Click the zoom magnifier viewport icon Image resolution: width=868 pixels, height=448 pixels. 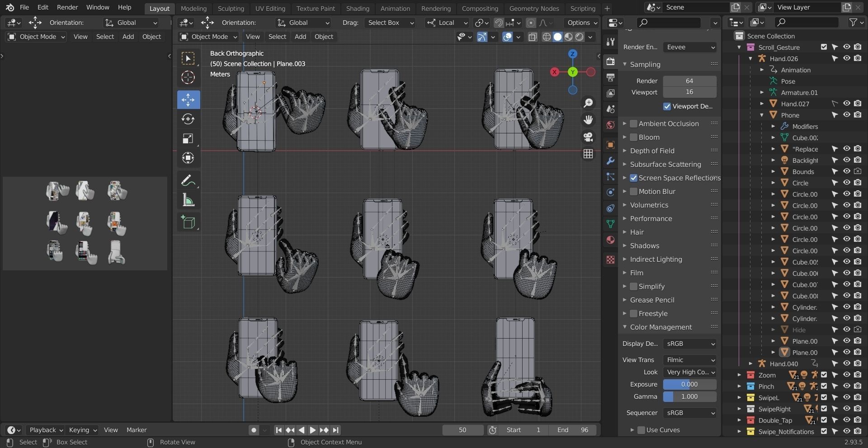point(588,103)
